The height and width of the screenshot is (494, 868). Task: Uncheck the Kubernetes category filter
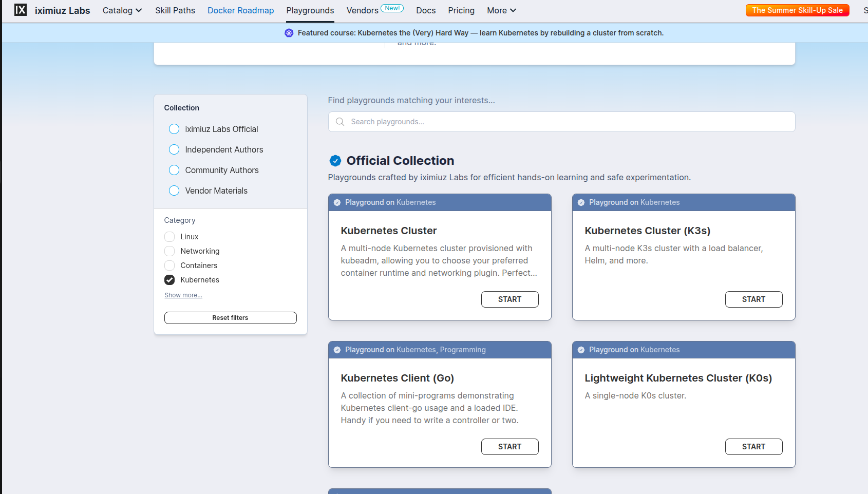[169, 280]
